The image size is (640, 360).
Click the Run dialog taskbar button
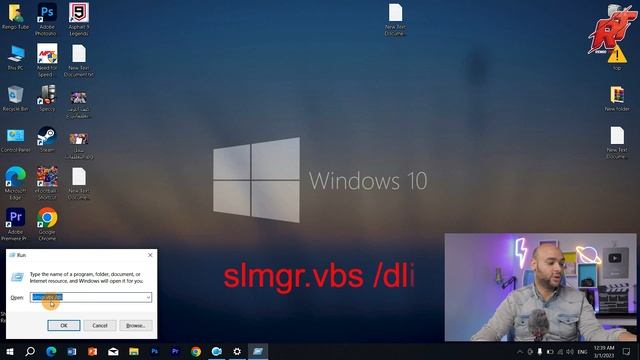[x=258, y=351]
